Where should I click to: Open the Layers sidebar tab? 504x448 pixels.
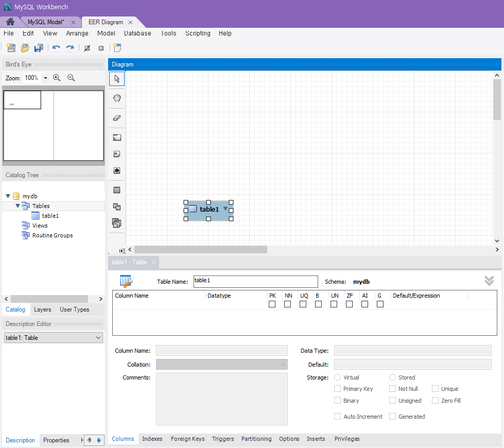pos(42,309)
